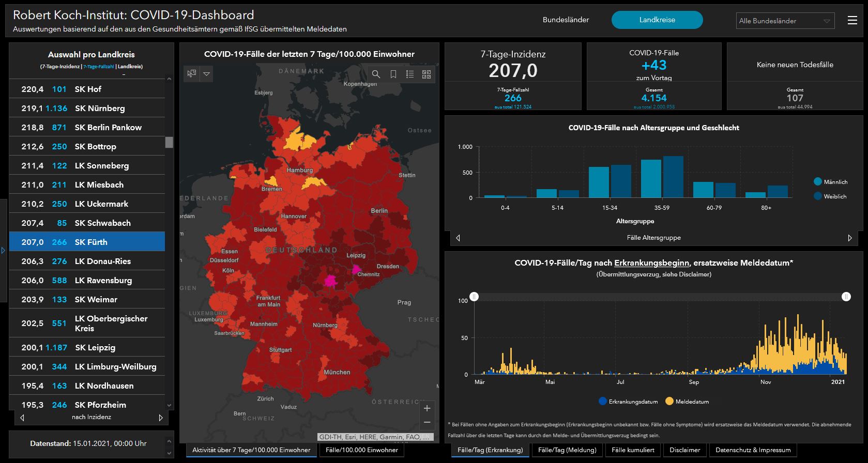Switch view to Bundesländer
Image resolution: width=868 pixels, height=463 pixels.
point(566,20)
